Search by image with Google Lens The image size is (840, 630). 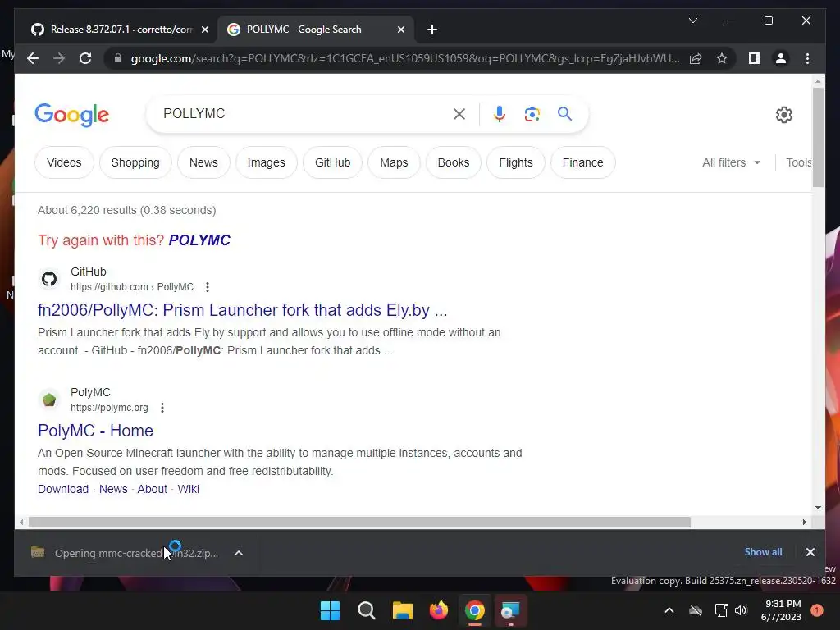[x=532, y=113]
